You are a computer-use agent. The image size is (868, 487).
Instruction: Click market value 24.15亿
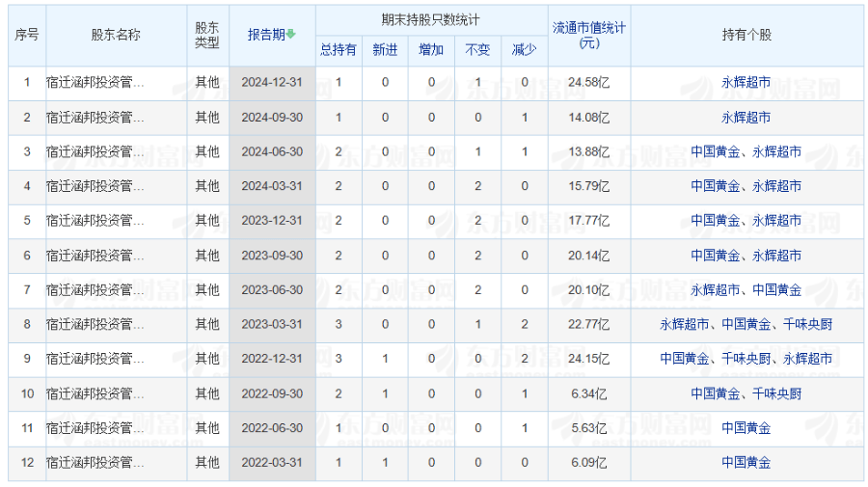click(589, 359)
